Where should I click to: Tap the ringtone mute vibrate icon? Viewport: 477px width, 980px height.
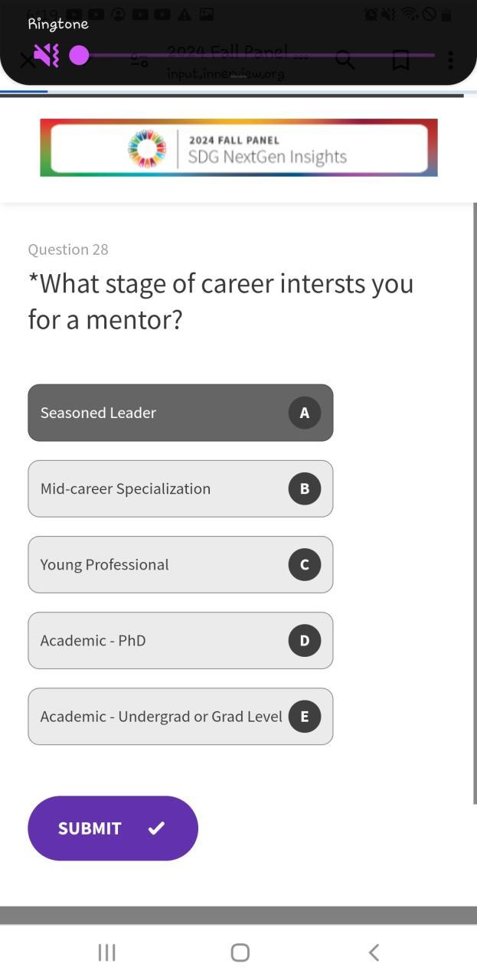[x=46, y=56]
